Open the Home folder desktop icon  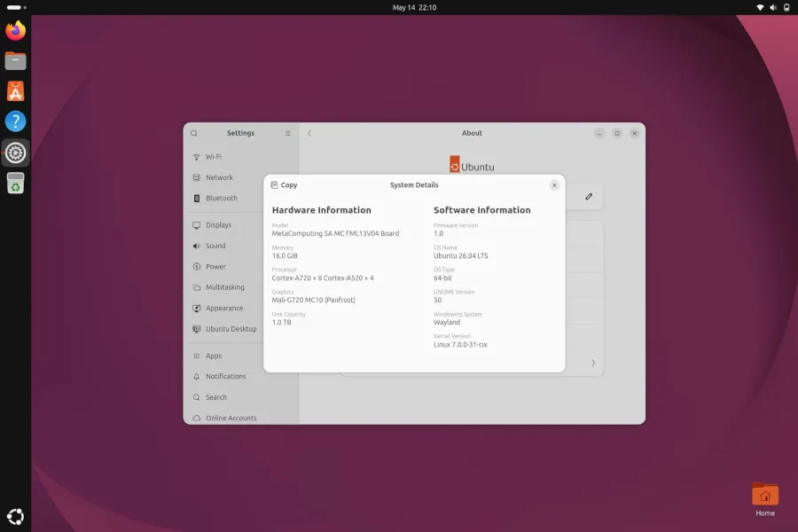point(765,499)
